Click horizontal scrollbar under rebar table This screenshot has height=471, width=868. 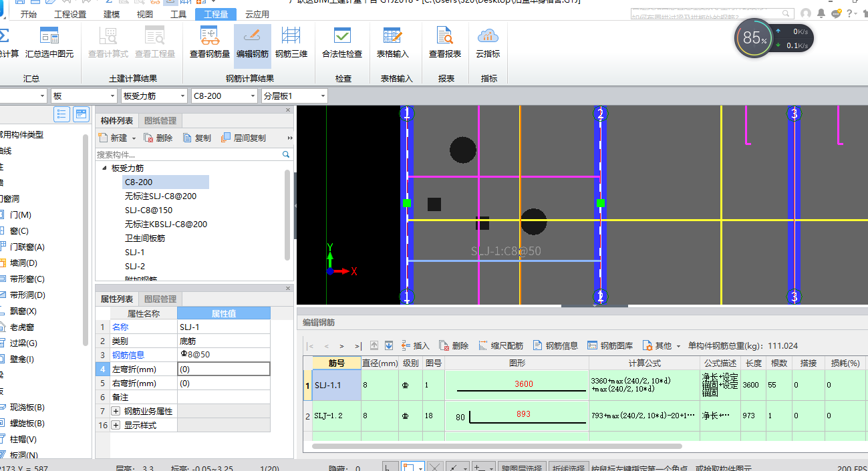tap(496, 446)
